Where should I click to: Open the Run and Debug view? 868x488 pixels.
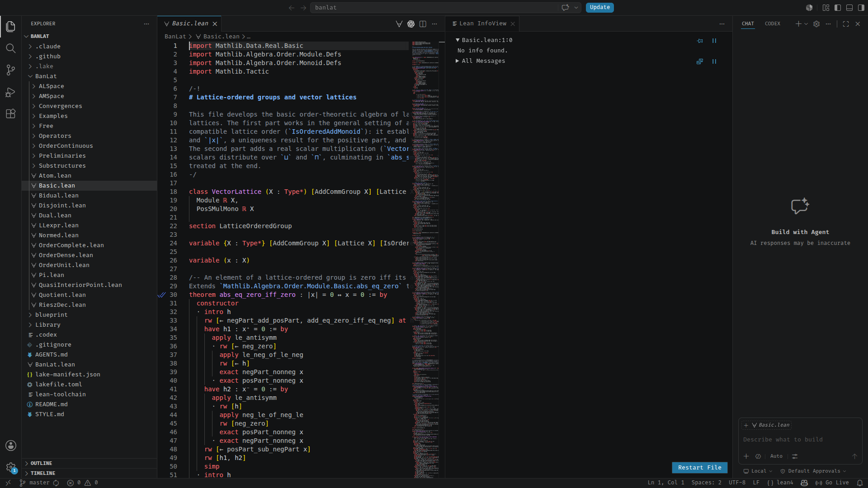(11, 92)
